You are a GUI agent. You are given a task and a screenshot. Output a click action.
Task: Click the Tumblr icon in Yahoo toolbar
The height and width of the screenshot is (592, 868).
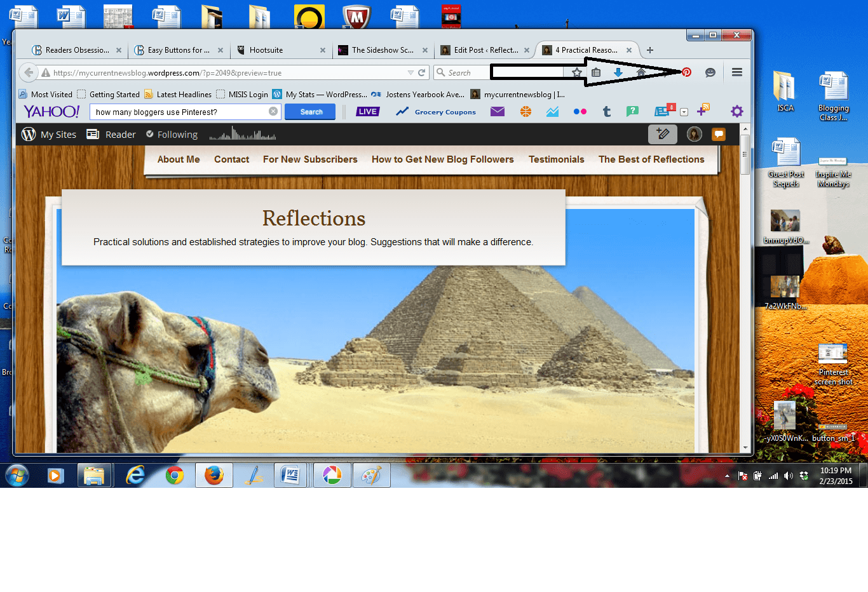[606, 112]
